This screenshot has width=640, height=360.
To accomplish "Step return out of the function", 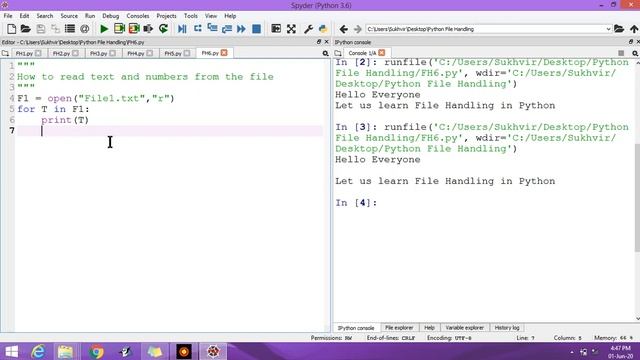I will coord(227,29).
